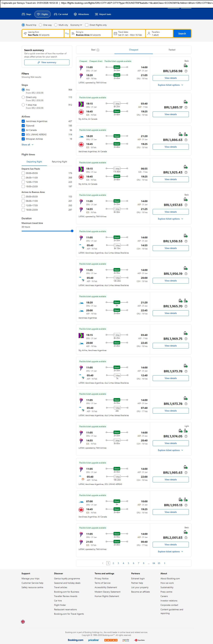Uncheck the Flybondi airline filter

(23, 126)
